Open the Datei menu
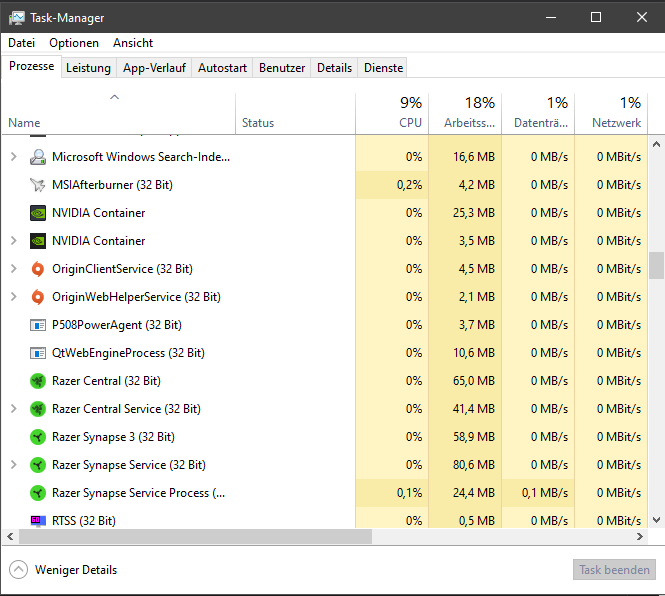The width and height of the screenshot is (665, 596). 21,43
